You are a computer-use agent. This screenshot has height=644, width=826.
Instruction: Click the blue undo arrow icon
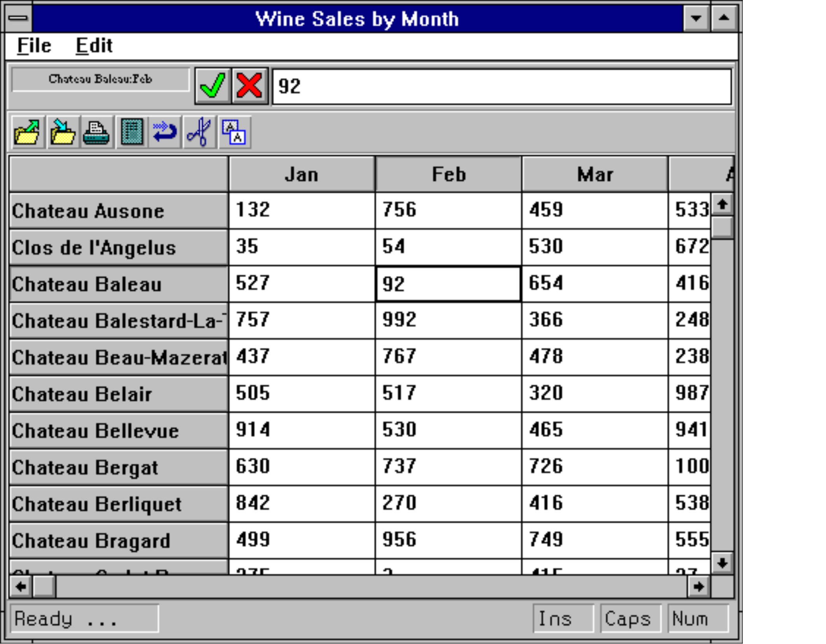(165, 133)
